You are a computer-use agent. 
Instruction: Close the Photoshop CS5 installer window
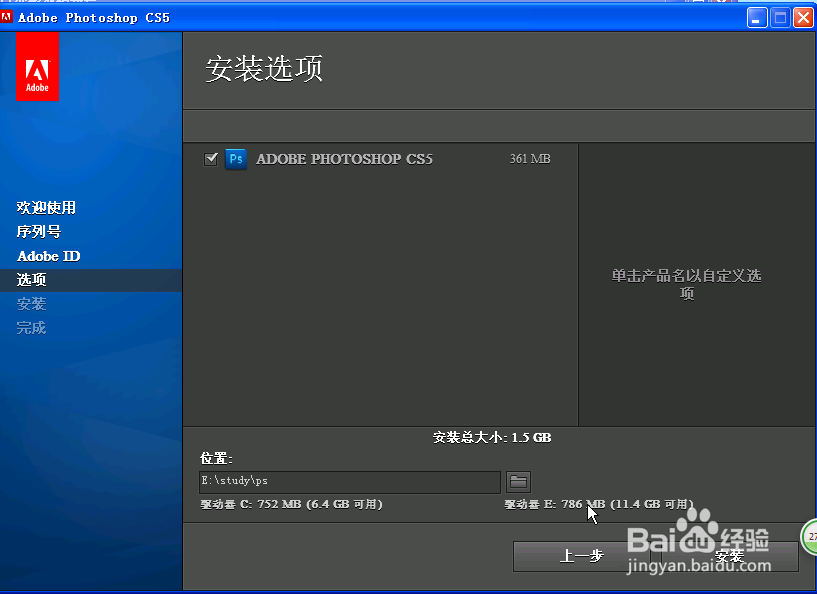[803, 18]
